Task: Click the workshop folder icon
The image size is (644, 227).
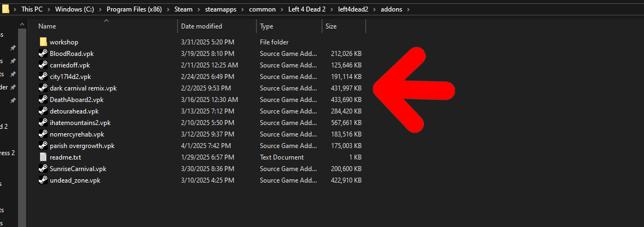Action: tap(43, 42)
